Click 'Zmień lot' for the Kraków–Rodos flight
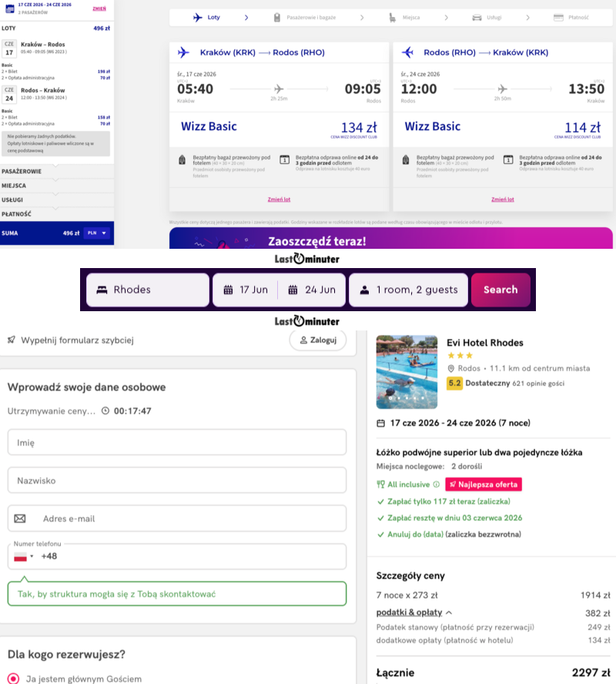This screenshot has height=684, width=616. click(x=279, y=199)
